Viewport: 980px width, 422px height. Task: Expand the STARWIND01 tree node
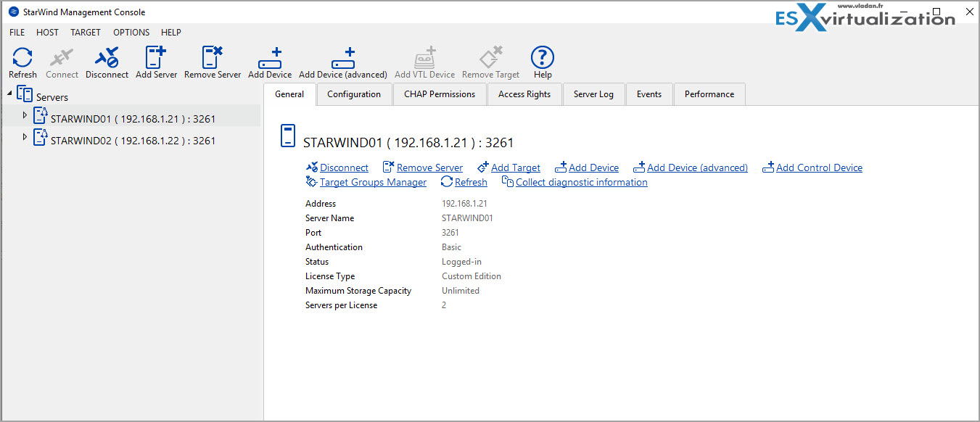pyautogui.click(x=25, y=115)
